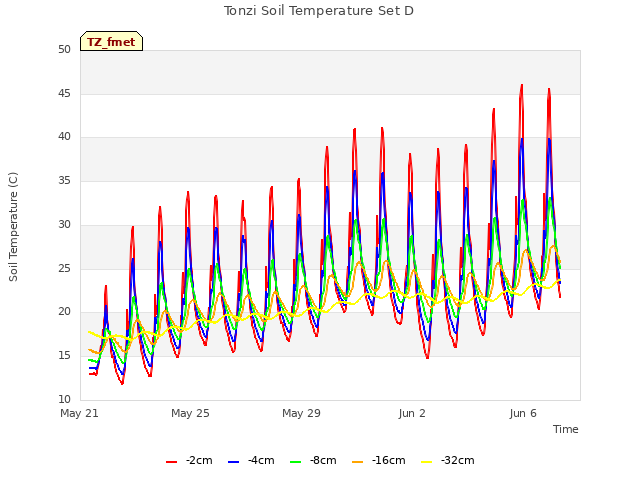Screen dimensions: 640x480
Task: Click the Jun 2 x-axis tick label
Action: 412,413
